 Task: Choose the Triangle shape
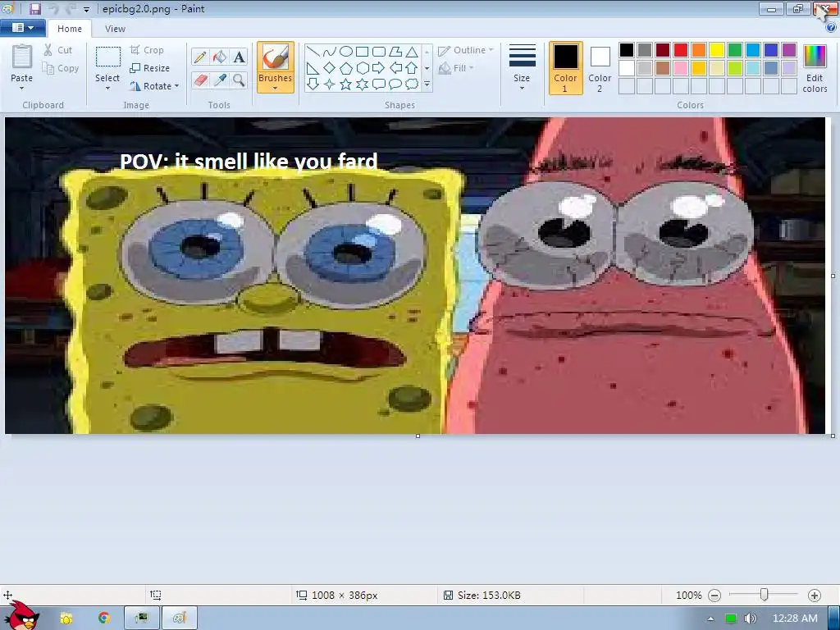click(412, 52)
